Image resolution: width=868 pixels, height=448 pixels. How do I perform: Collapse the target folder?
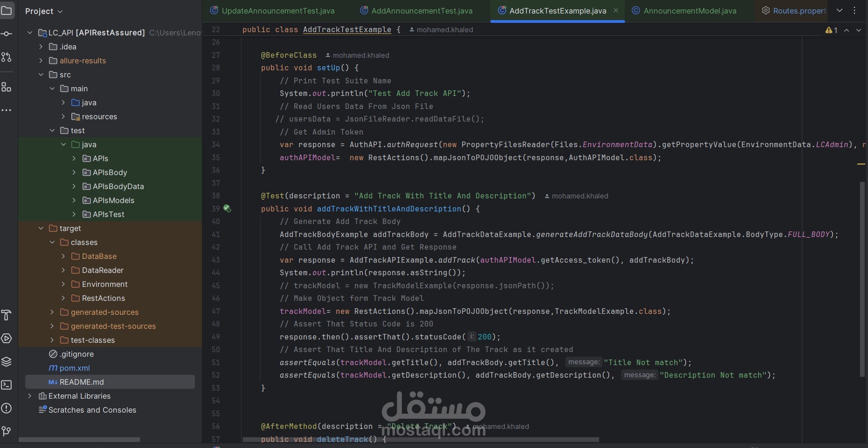click(x=41, y=228)
